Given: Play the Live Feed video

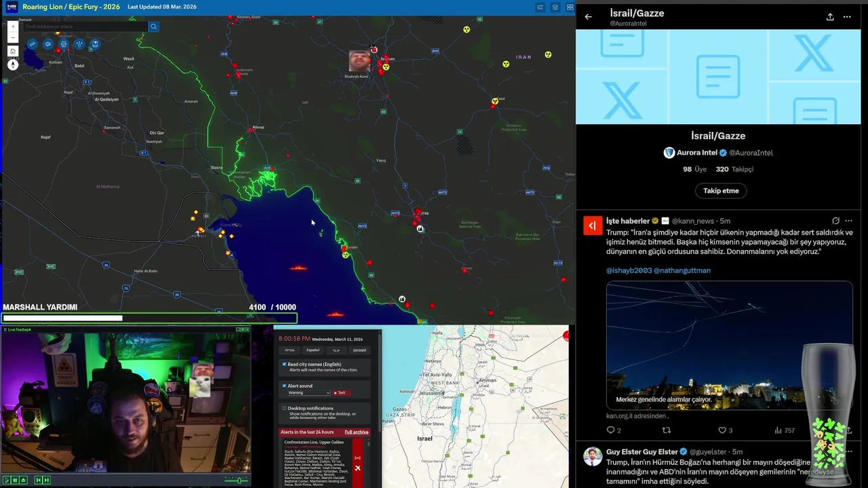Looking at the screenshot, I should 7,480.
